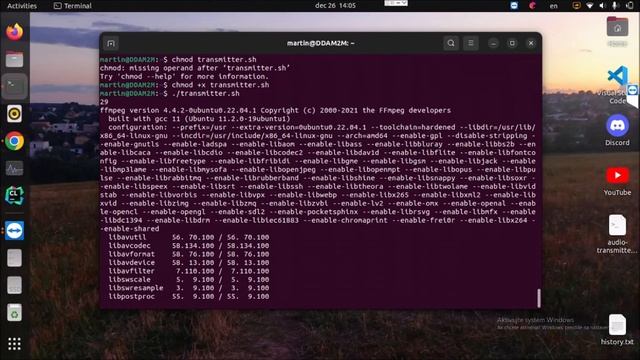Open the clock showing dec 26 14:05
The image size is (640, 360).
click(335, 6)
